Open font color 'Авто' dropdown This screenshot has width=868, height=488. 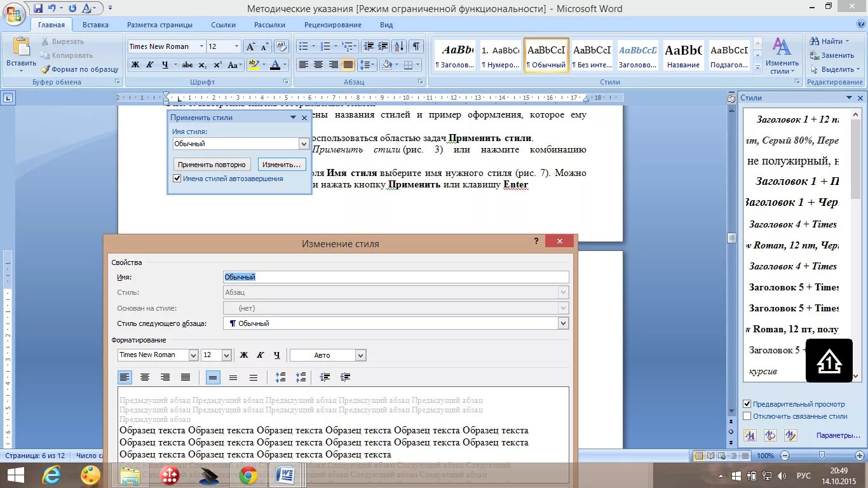click(x=360, y=355)
